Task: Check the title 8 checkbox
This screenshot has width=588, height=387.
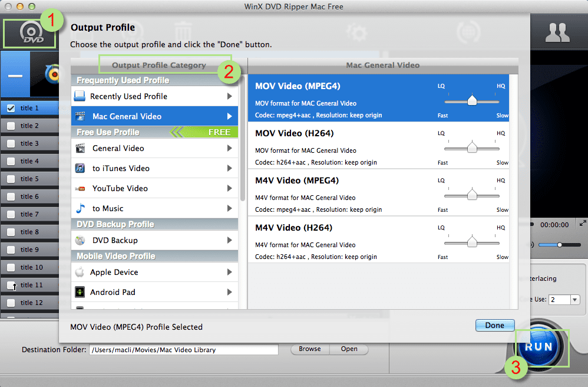Action: point(11,232)
